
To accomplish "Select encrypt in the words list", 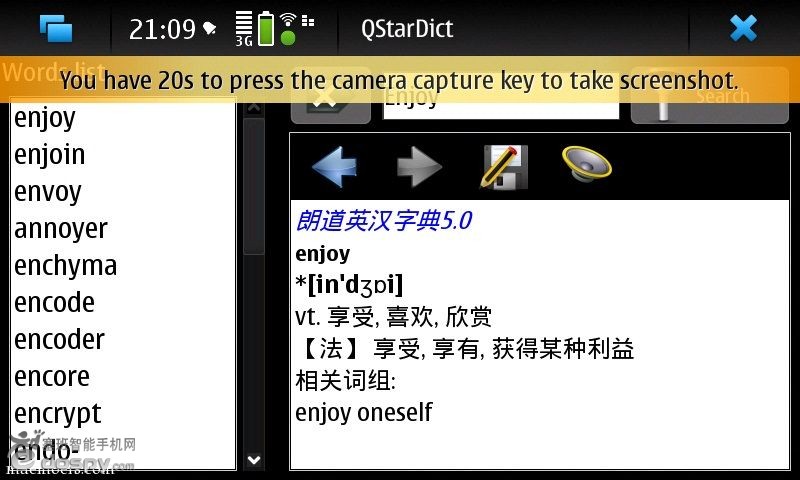I will point(58,414).
